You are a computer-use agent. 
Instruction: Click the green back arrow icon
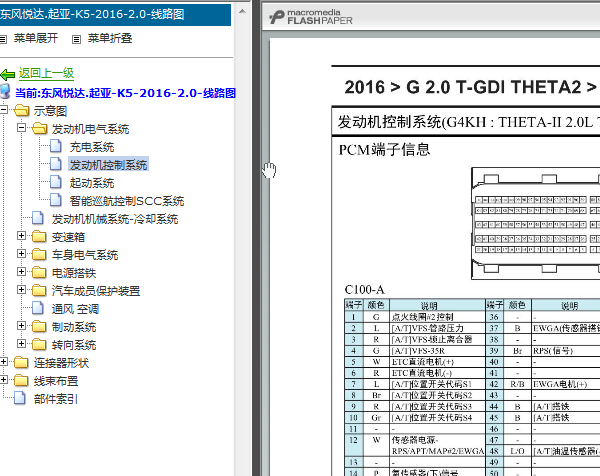pos(7,74)
